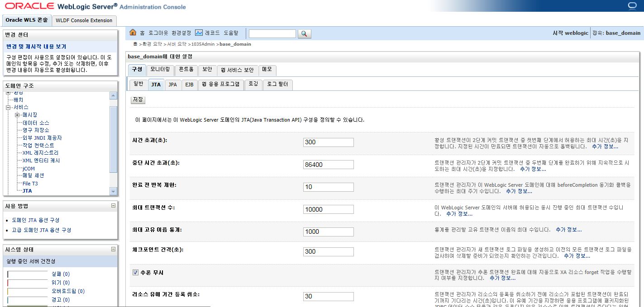Click the Oracle logo icon at top right
This screenshot has width=644, height=307.
[632, 6]
